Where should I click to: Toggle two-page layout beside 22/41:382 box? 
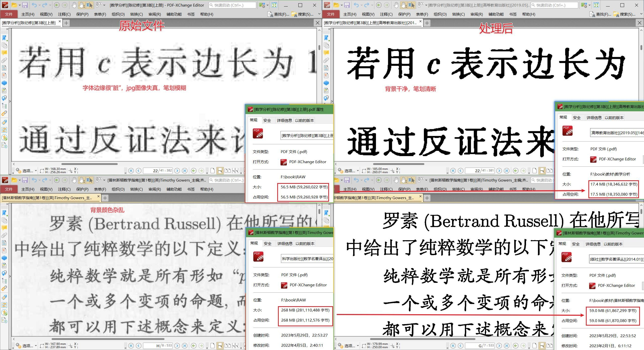pyautogui.click(x=227, y=171)
